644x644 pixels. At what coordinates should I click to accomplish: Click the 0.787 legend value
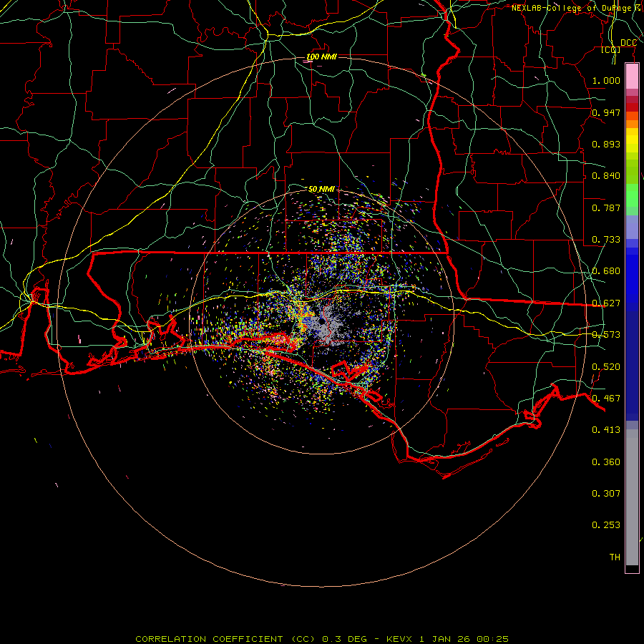point(606,208)
